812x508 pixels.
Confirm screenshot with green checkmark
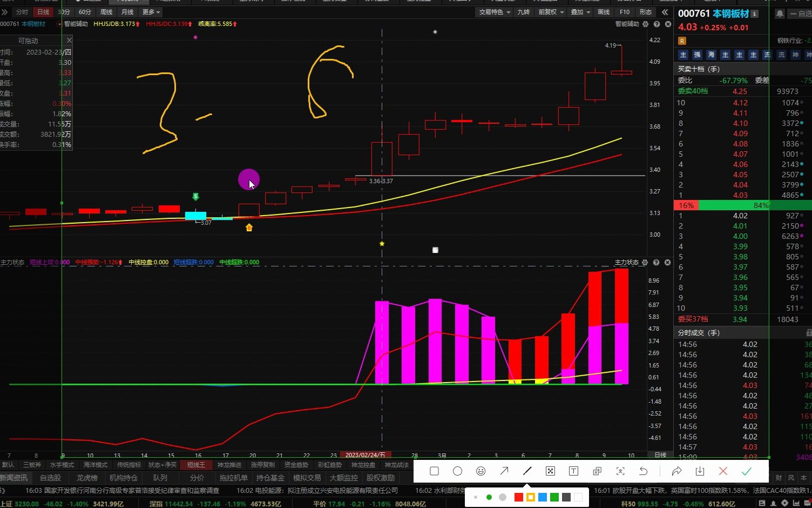746,471
